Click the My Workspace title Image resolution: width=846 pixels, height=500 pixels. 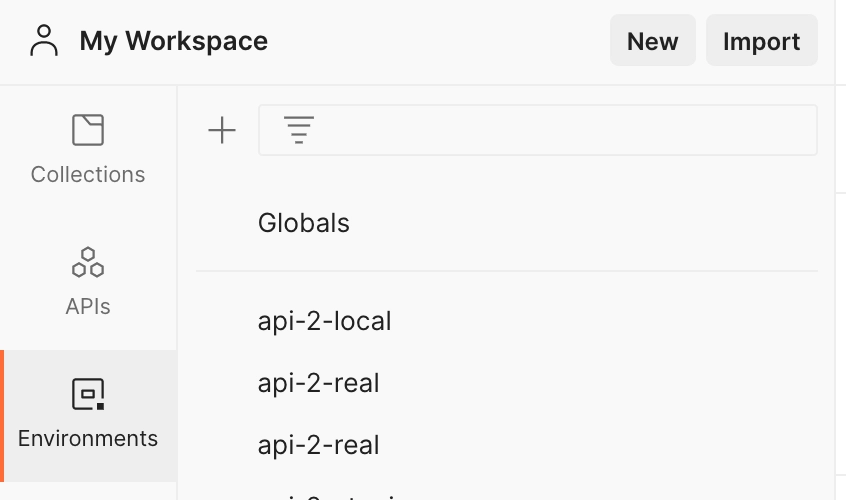(x=173, y=41)
